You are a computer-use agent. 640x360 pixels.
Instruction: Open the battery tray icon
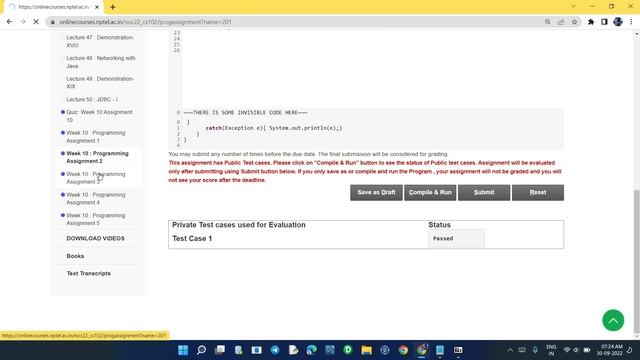pos(587,350)
